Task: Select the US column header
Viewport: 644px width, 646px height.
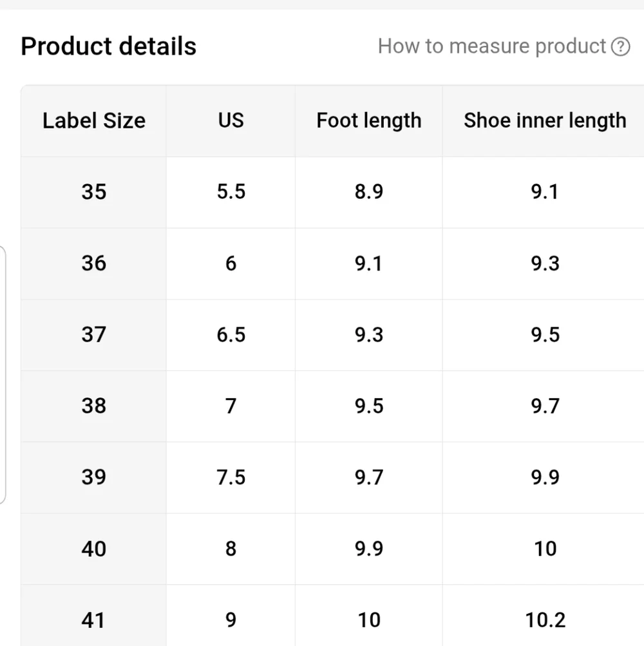Action: tap(230, 120)
